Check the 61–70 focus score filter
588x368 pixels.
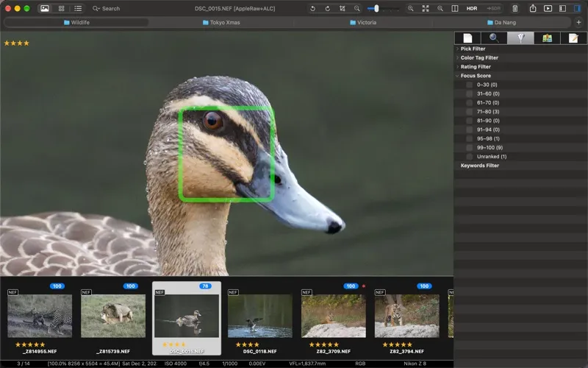pyautogui.click(x=469, y=103)
